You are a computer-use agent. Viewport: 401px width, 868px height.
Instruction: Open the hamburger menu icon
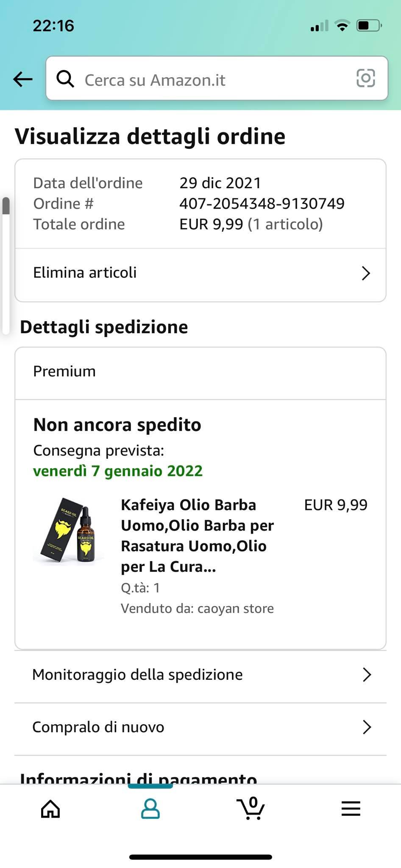(x=351, y=809)
